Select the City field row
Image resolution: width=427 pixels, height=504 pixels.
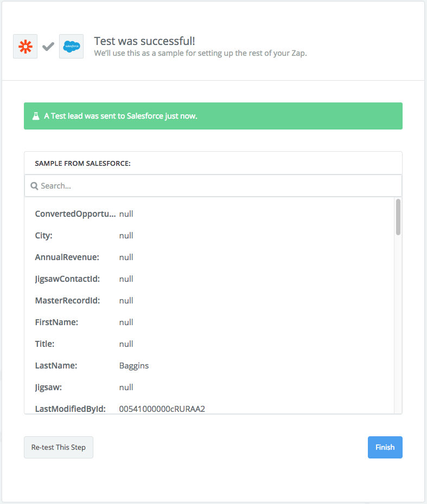(209, 235)
